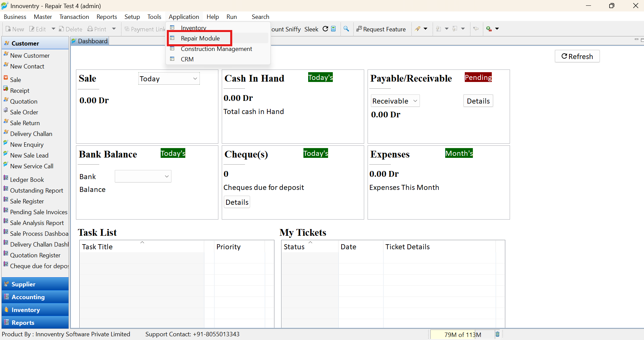Click the magnifying glass search icon
Viewport: 644px width, 340px height.
(x=346, y=29)
